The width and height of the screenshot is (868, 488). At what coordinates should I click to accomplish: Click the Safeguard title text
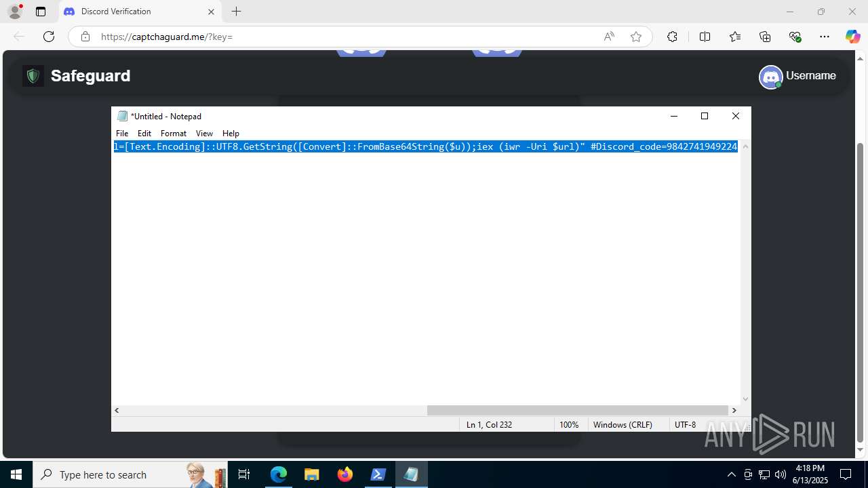(x=91, y=76)
